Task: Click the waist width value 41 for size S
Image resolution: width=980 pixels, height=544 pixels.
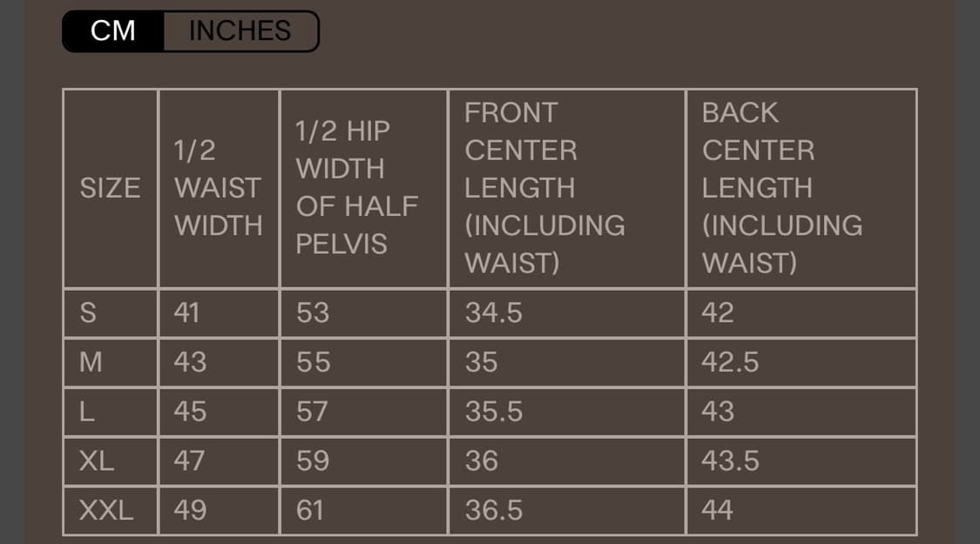Action: pos(188,312)
